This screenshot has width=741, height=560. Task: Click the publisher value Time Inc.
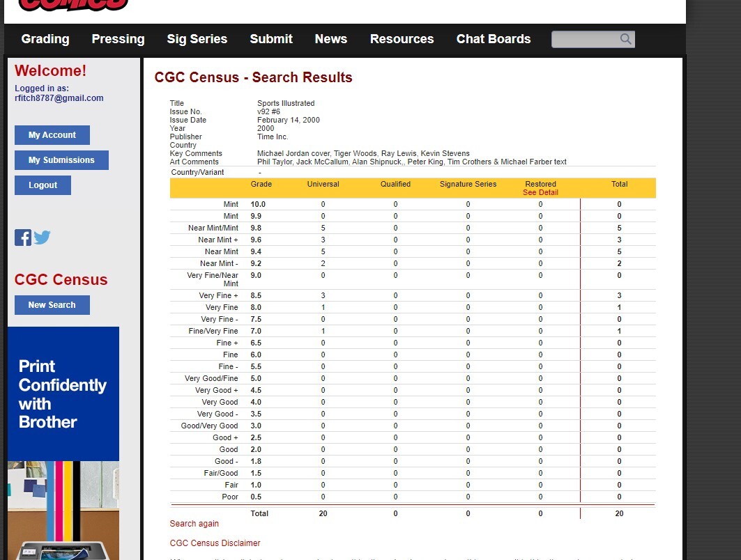pyautogui.click(x=273, y=137)
